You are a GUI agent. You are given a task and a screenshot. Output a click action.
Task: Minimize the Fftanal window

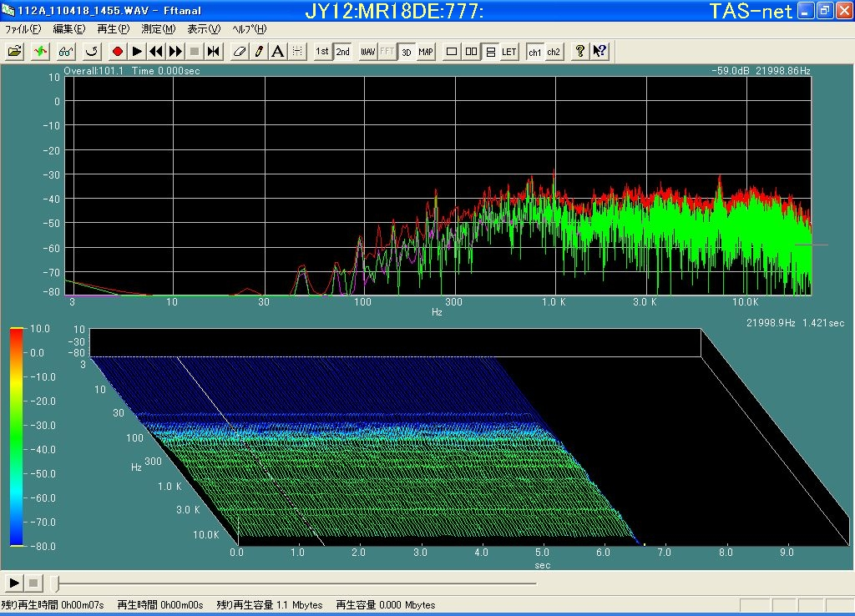pyautogui.click(x=806, y=10)
